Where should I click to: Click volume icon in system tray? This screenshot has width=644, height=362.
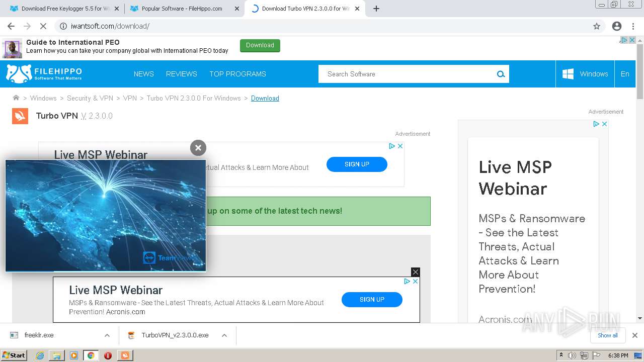pos(572,355)
